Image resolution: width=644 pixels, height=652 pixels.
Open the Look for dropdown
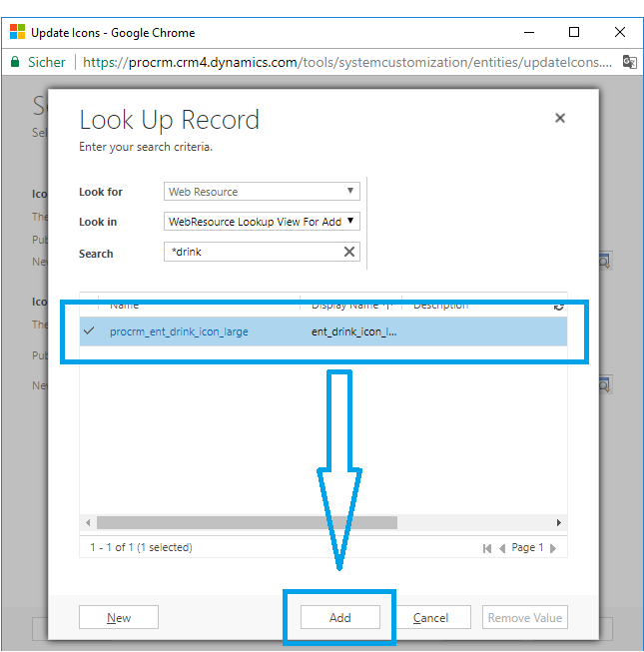click(x=262, y=192)
